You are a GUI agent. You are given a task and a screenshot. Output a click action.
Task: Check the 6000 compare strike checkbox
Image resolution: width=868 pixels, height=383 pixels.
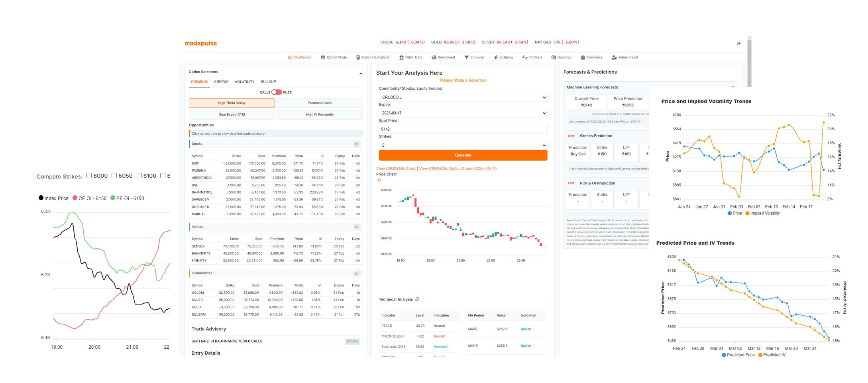coord(89,176)
